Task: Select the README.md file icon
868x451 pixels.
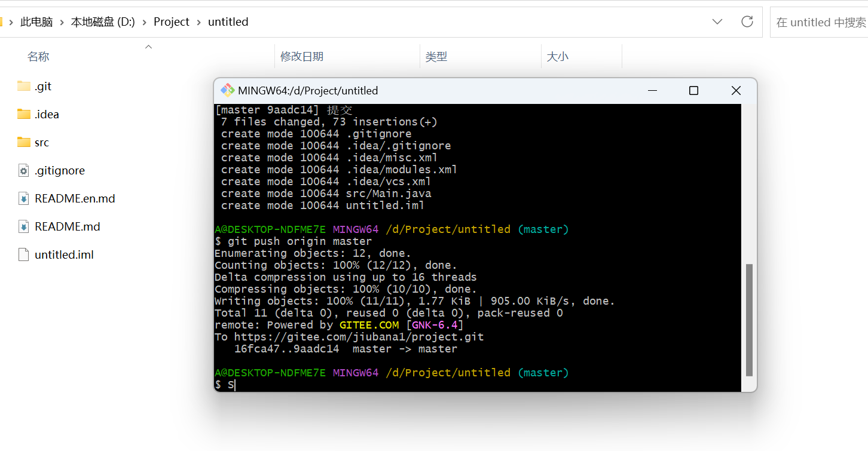Action: (x=24, y=227)
